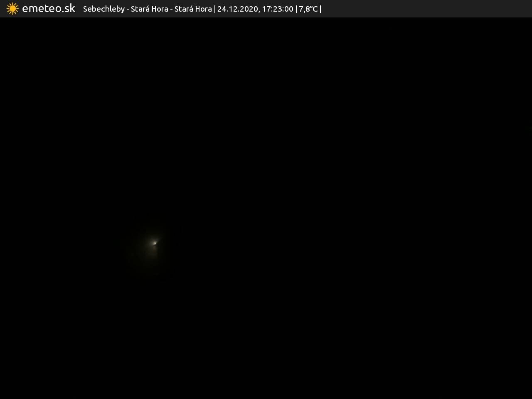This screenshot has height=399, width=532.
Task: Click the second Stará Hora label
Action: pos(193,9)
